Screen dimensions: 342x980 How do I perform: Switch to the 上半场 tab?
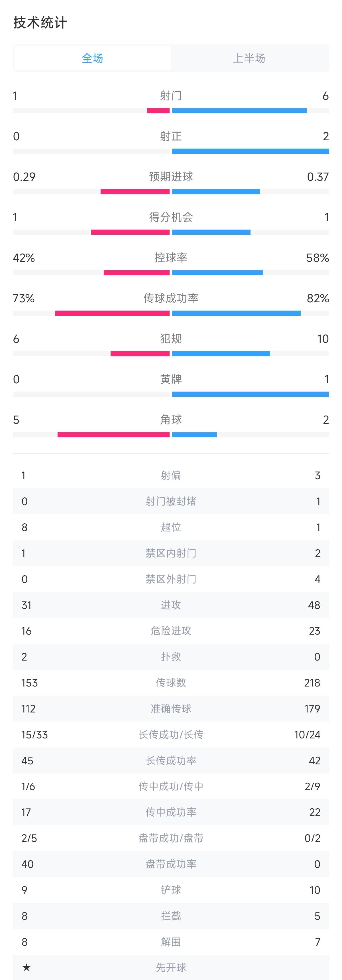(249, 58)
